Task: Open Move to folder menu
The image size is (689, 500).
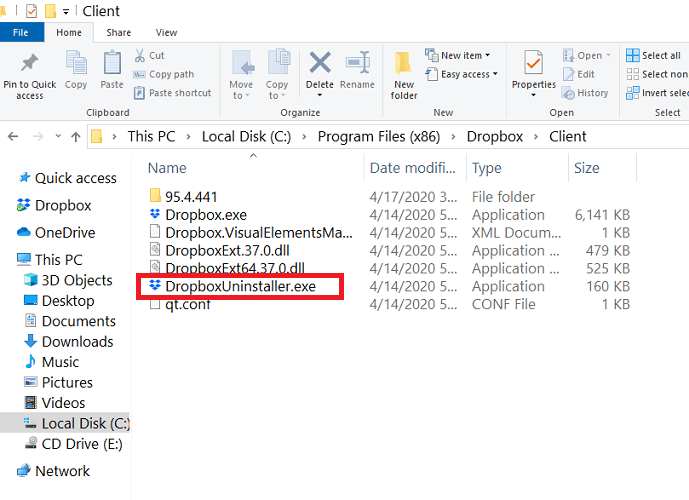Action: [241, 75]
